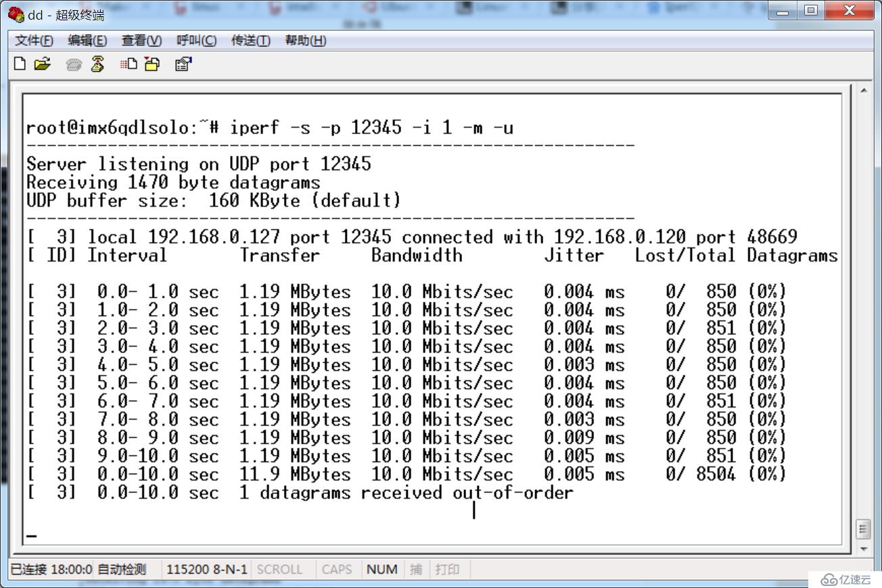Open the 呼叫(C) menu
Image resolution: width=882 pixels, height=588 pixels.
pyautogui.click(x=196, y=41)
